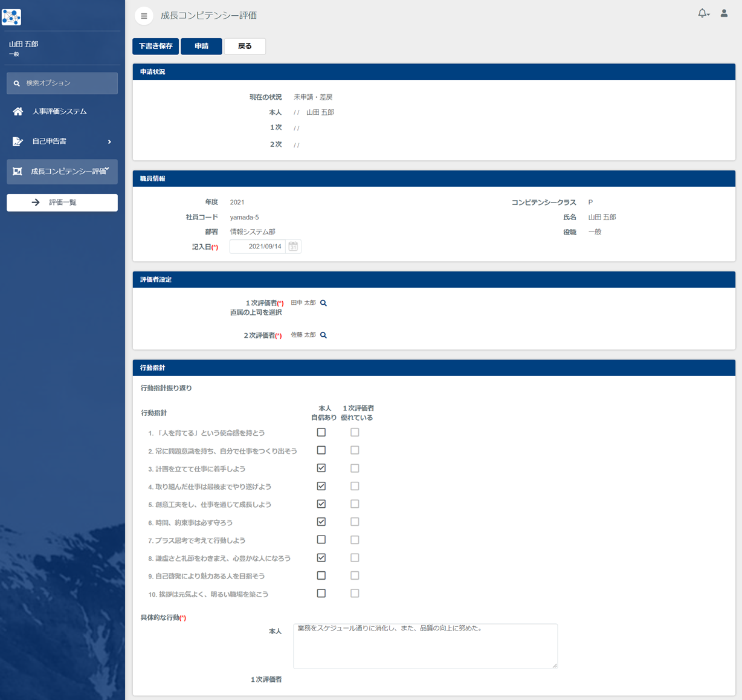The image size is (742, 700).
Task: Click the 申請 button
Action: (201, 46)
